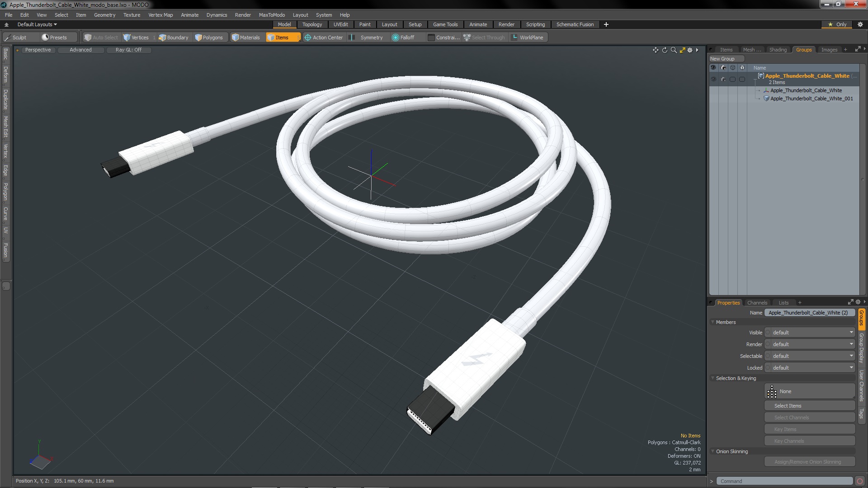
Task: Click the locator icon of Apple_Thunderbolt_Cable_White item
Action: (766, 90)
